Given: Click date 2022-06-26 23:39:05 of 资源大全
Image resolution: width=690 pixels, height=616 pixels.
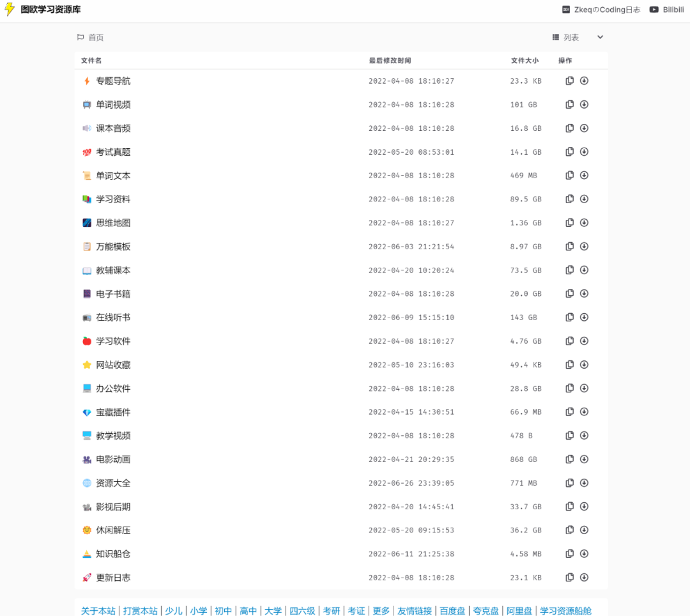Looking at the screenshot, I should 411,483.
